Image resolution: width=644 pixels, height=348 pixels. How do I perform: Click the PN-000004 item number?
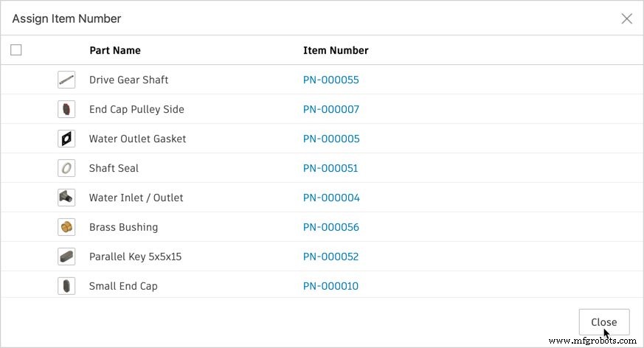(331, 198)
